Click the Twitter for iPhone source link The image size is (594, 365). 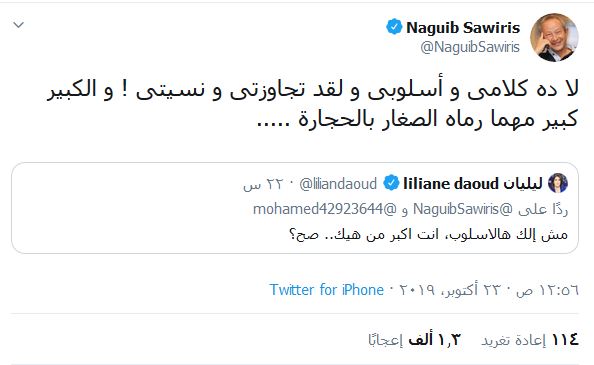point(327,290)
